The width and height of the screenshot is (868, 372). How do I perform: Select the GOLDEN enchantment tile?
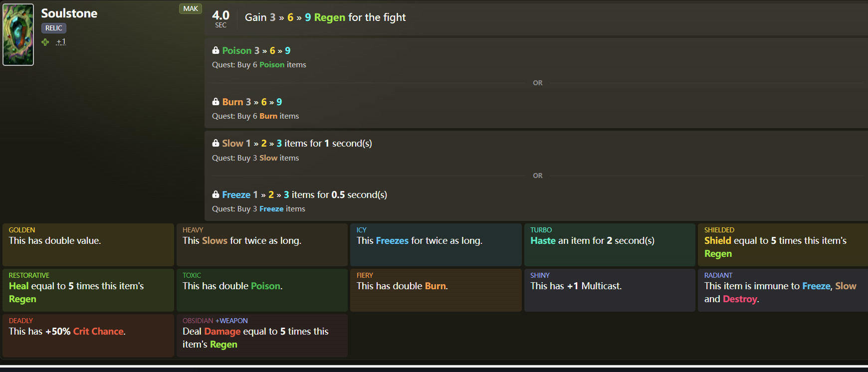pos(88,244)
